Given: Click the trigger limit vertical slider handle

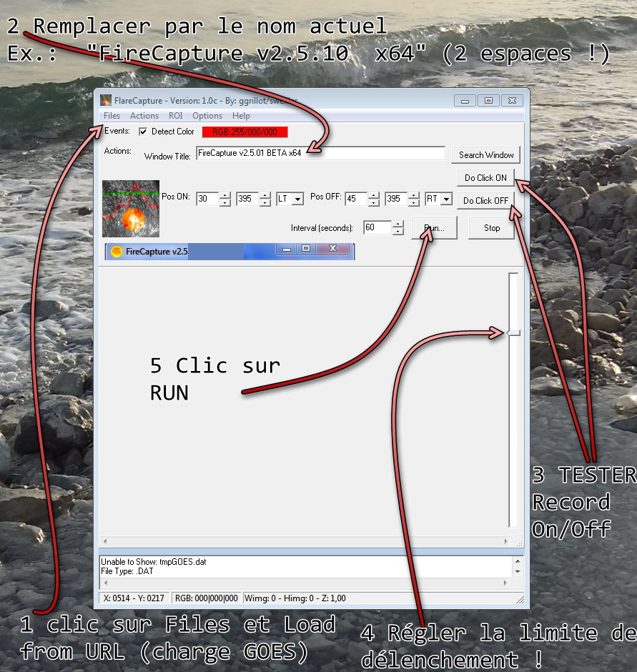Looking at the screenshot, I should pyautogui.click(x=513, y=332).
